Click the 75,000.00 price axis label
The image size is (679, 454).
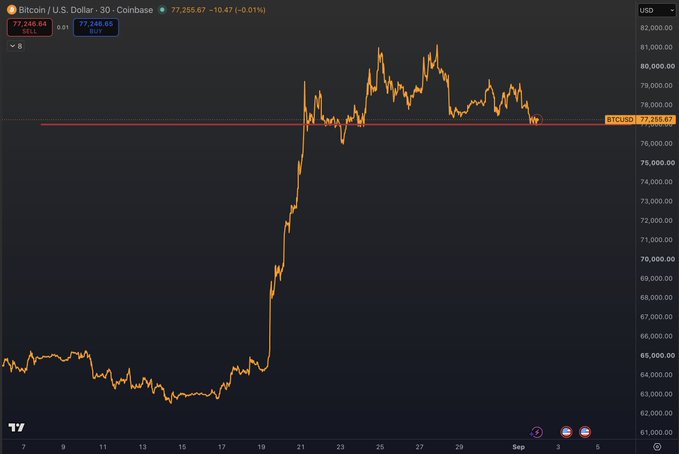[x=657, y=163]
